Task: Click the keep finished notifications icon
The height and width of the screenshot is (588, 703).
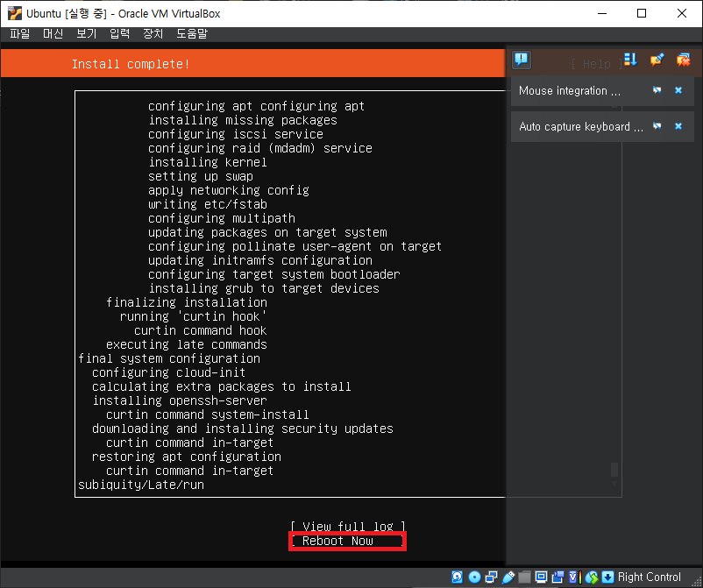Action: coord(657,60)
